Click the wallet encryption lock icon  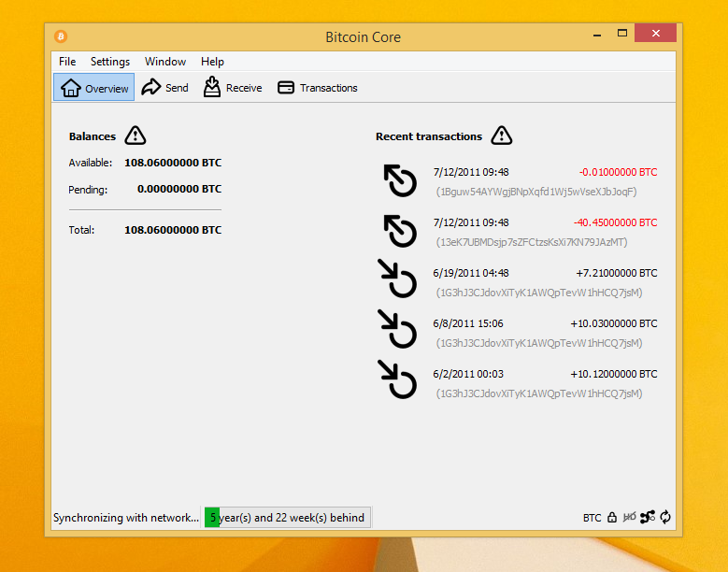pos(612,517)
